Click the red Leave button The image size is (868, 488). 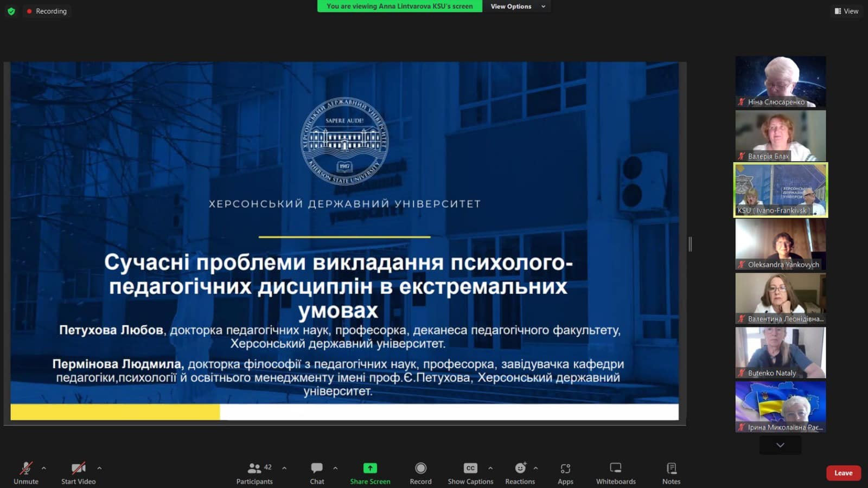tap(843, 473)
